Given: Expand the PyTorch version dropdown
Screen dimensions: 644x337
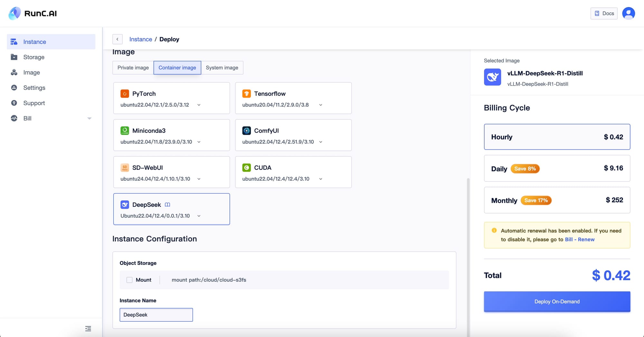Looking at the screenshot, I should (x=199, y=105).
